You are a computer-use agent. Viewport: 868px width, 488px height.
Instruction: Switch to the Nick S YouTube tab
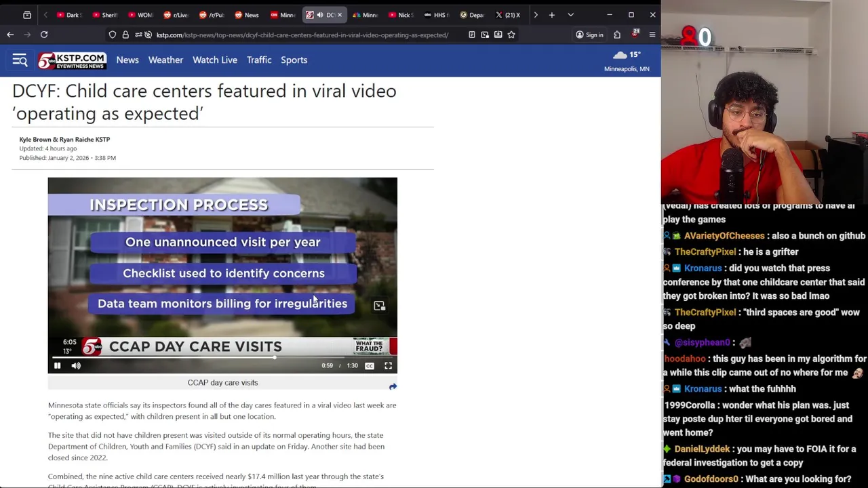pyautogui.click(x=401, y=15)
